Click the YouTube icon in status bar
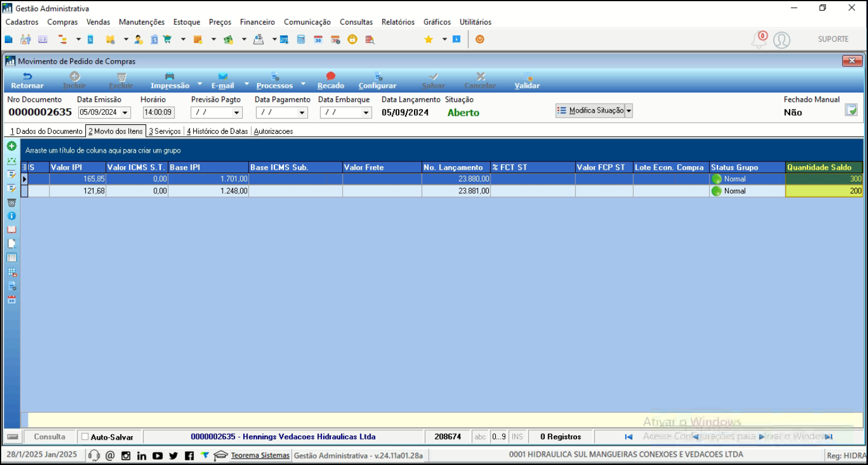This screenshot has width=868, height=465. point(157,456)
